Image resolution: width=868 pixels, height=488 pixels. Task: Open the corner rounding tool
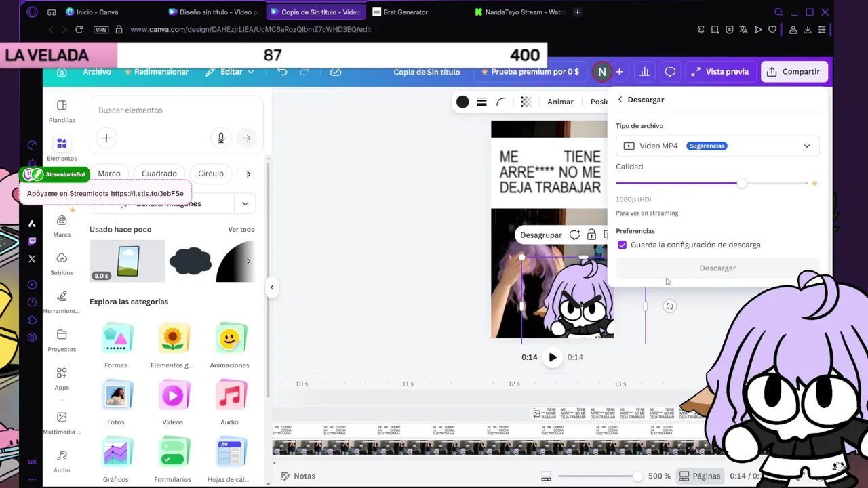point(500,102)
